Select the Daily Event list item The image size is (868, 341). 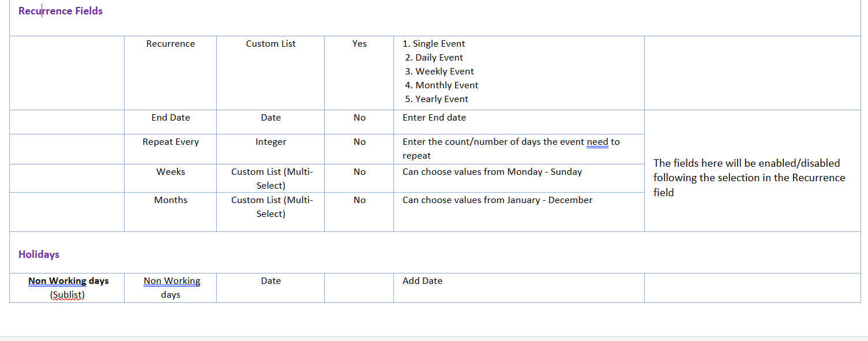pyautogui.click(x=439, y=58)
